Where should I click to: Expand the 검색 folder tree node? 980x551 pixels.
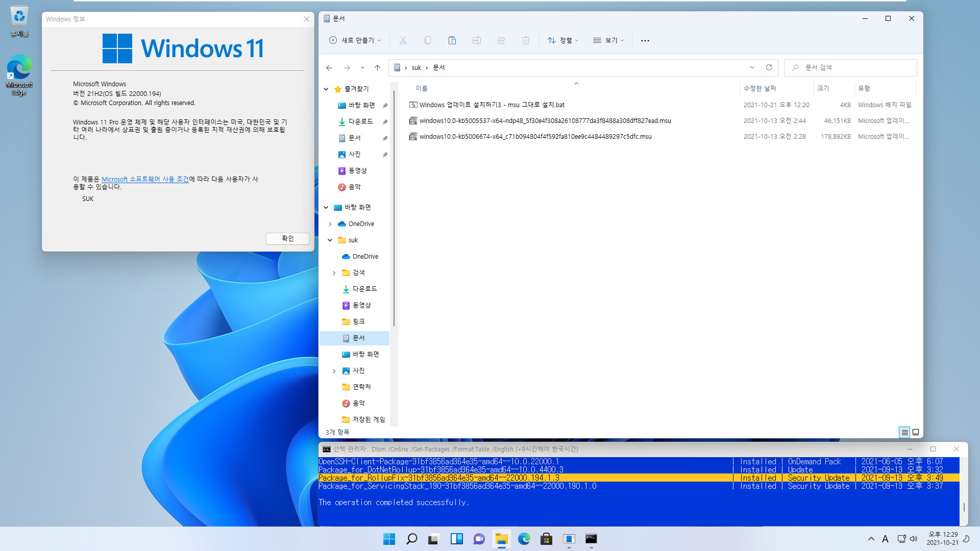pyautogui.click(x=334, y=273)
